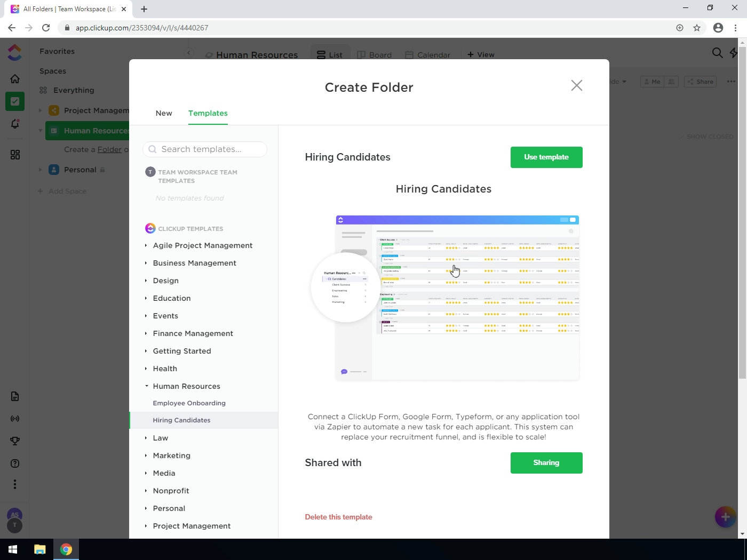This screenshot has height=560, width=747.
Task: Open File Explorer from taskbar
Action: 40,549
